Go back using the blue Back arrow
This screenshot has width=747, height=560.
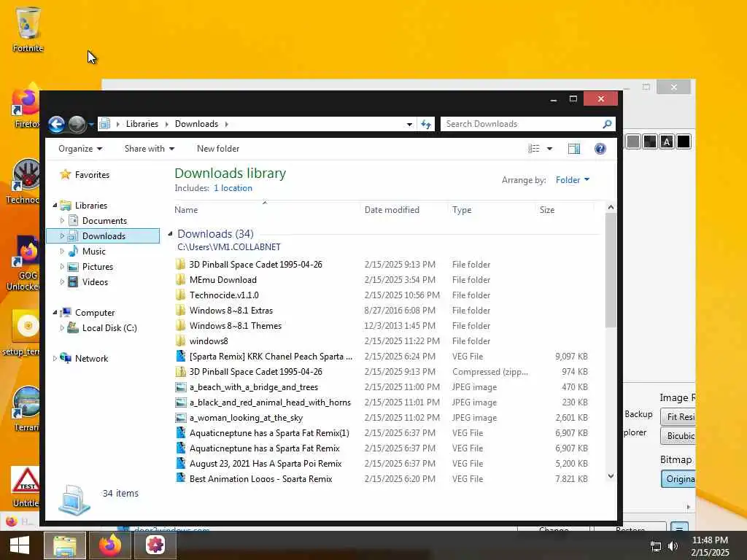(56, 124)
